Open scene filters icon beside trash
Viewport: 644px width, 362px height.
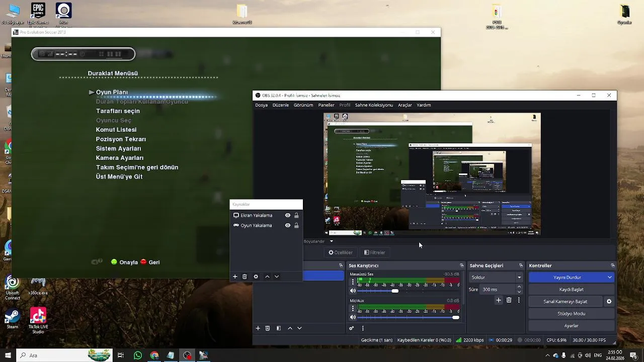(279, 328)
